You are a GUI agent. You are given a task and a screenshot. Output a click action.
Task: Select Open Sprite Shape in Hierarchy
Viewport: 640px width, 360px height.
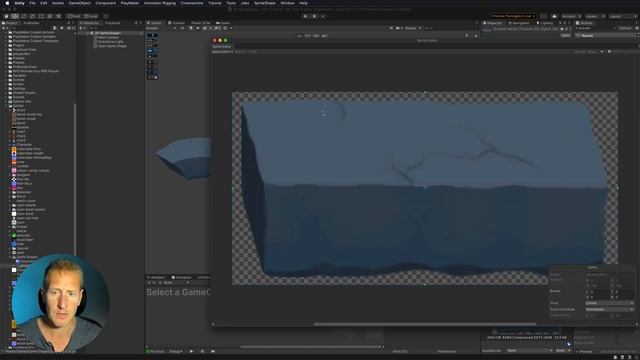[112, 46]
